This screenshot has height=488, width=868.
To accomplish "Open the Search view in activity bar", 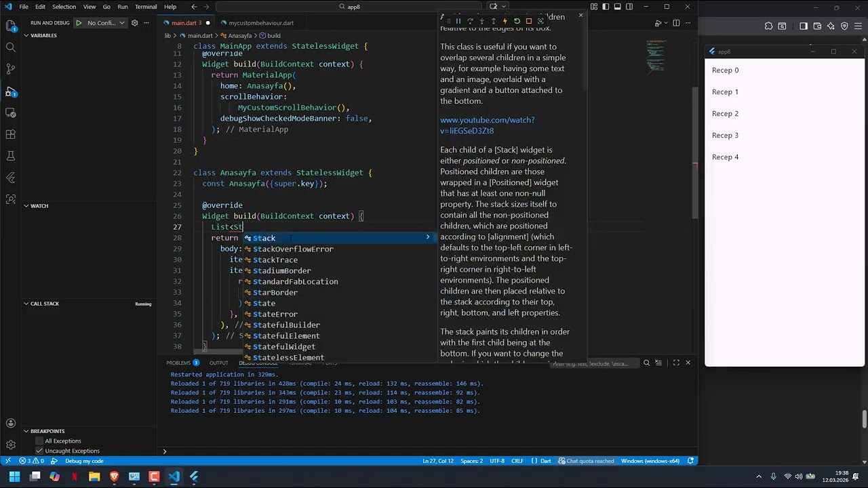I will pos(11,47).
